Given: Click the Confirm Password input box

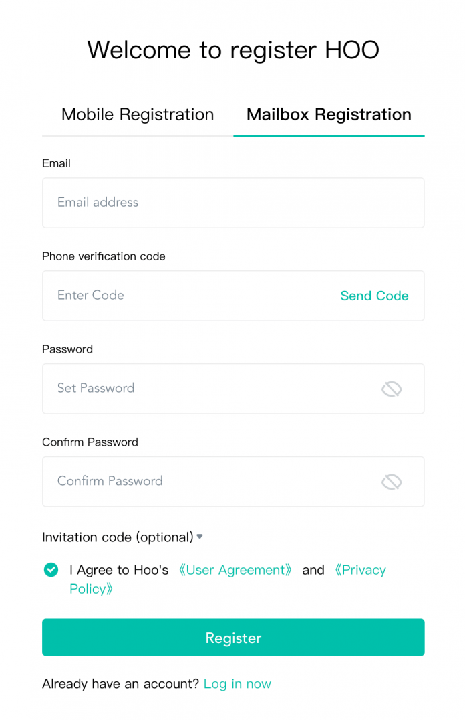Looking at the screenshot, I should click(x=209, y=481).
